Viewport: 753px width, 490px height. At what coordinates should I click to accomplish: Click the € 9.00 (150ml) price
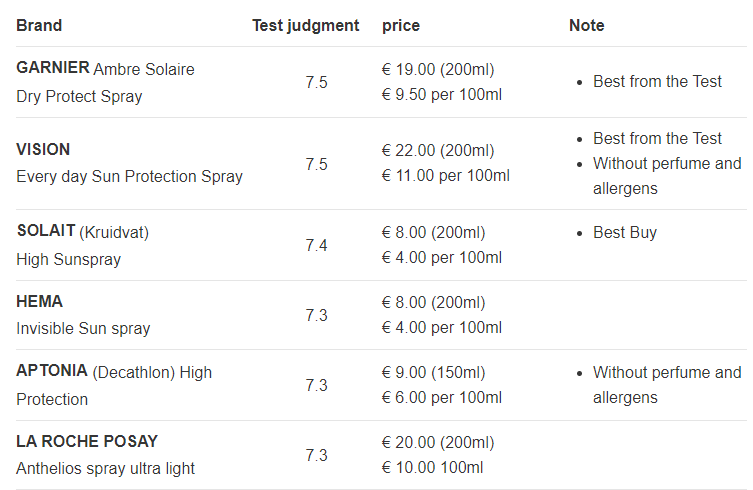[x=433, y=372]
